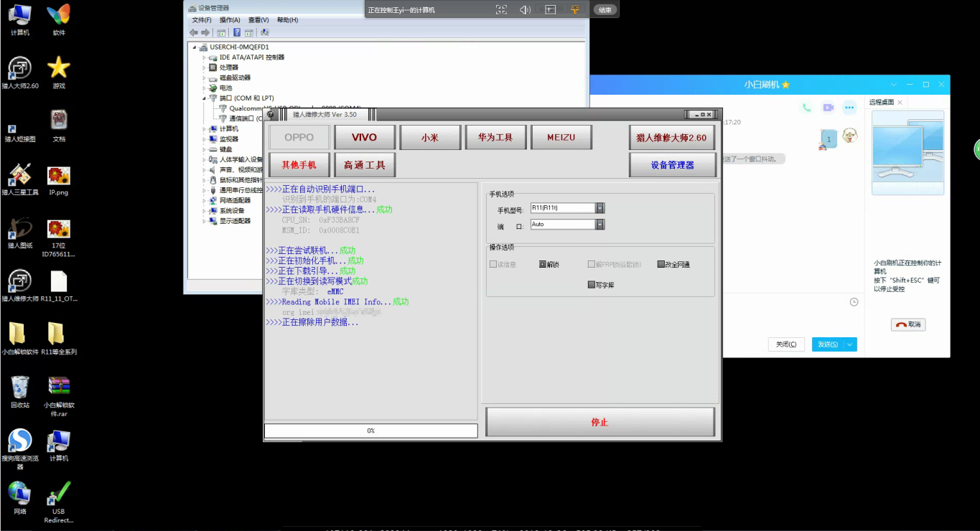Toggle the 改全网通 checkbox
This screenshot has width=980, height=531.
(661, 264)
